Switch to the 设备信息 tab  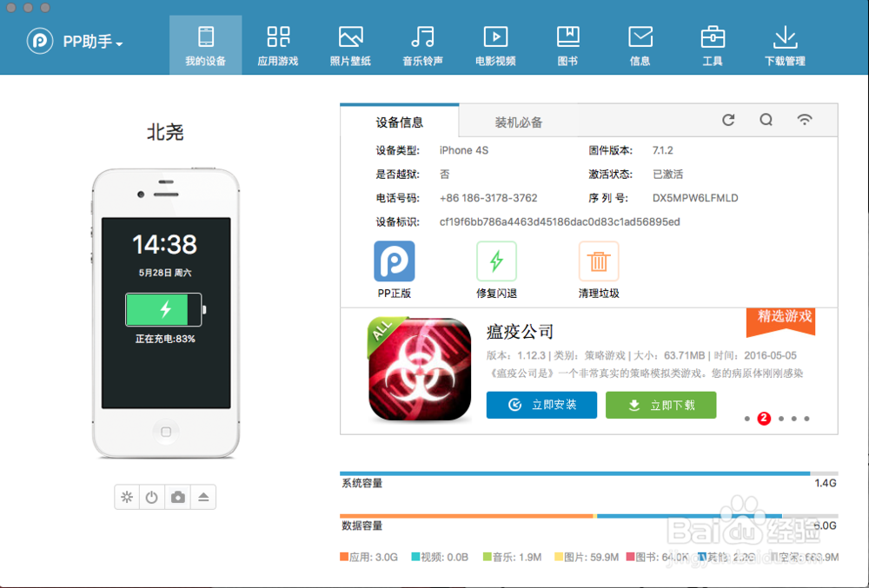[400, 122]
